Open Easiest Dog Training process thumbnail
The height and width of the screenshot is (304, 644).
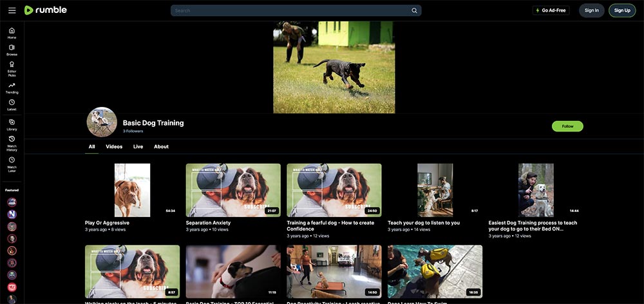(x=536, y=190)
